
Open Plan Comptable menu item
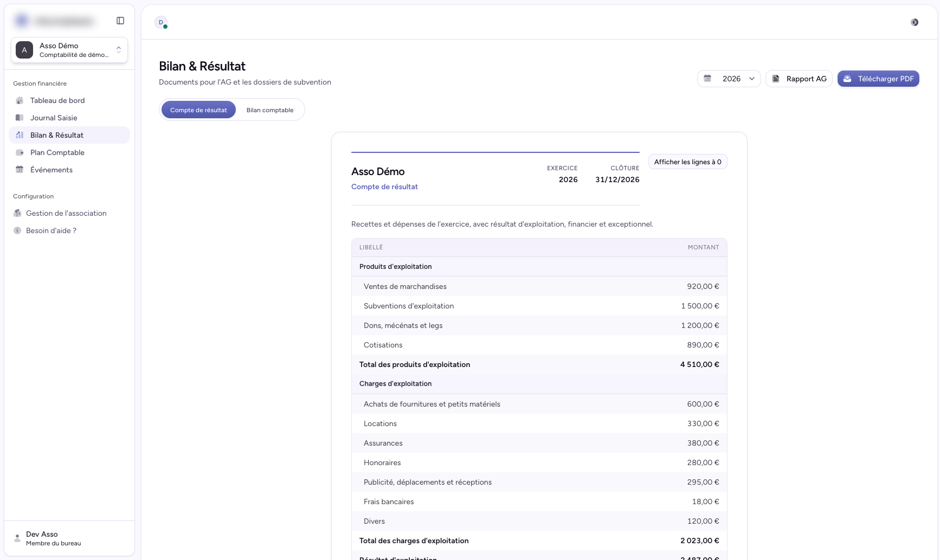(69, 152)
